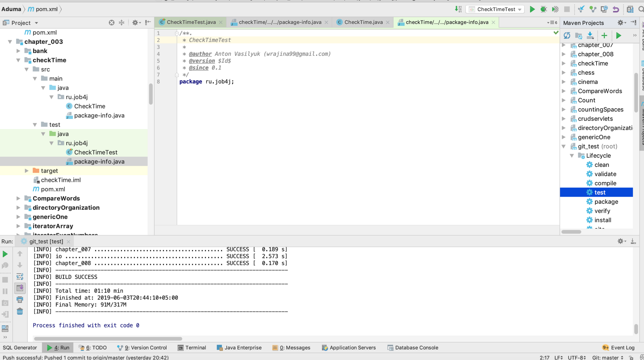This screenshot has height=360, width=644.
Task: Click Maven download sources icon
Action: pos(590,36)
